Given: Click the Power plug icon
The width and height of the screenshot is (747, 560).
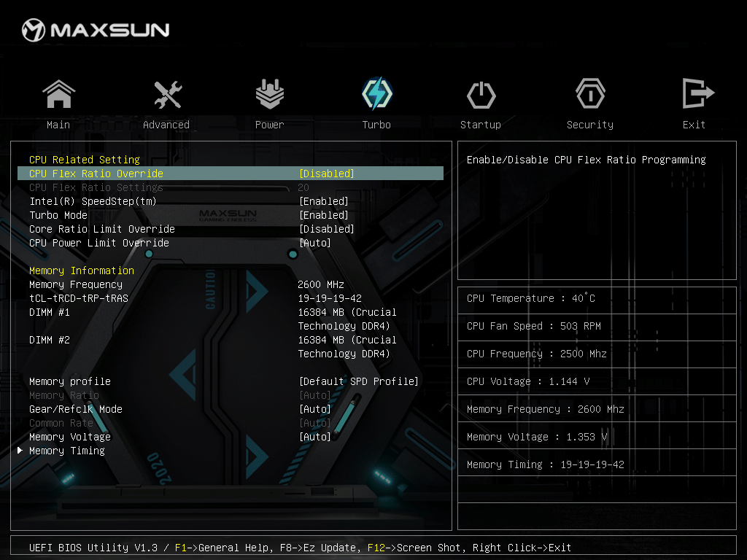Looking at the screenshot, I should 270,94.
